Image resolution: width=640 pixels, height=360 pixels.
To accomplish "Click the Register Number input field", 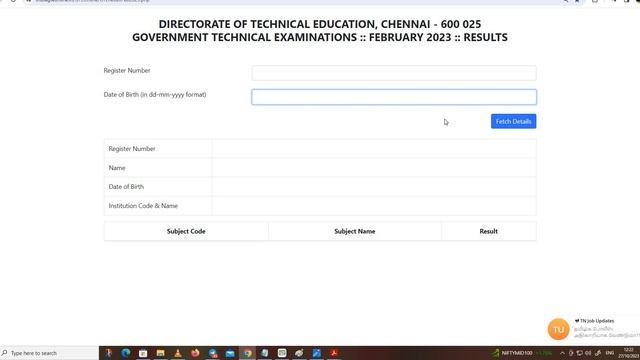I will click(394, 73).
